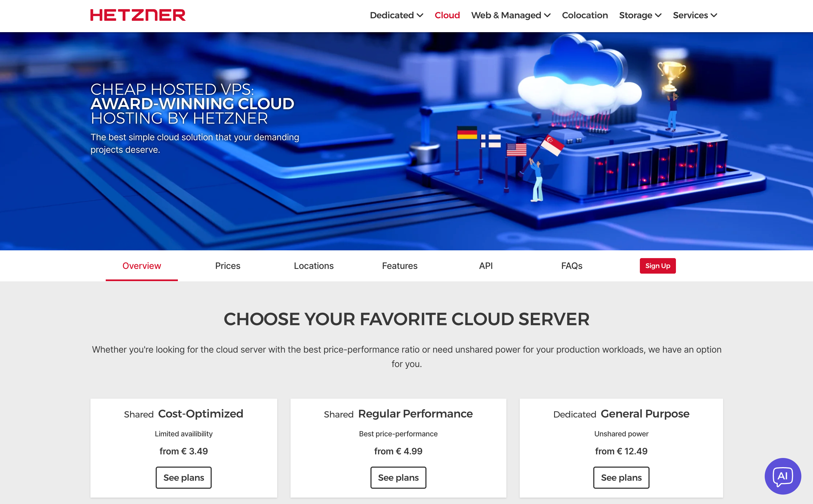
Task: Click the Hetzner logo
Action: tap(138, 15)
